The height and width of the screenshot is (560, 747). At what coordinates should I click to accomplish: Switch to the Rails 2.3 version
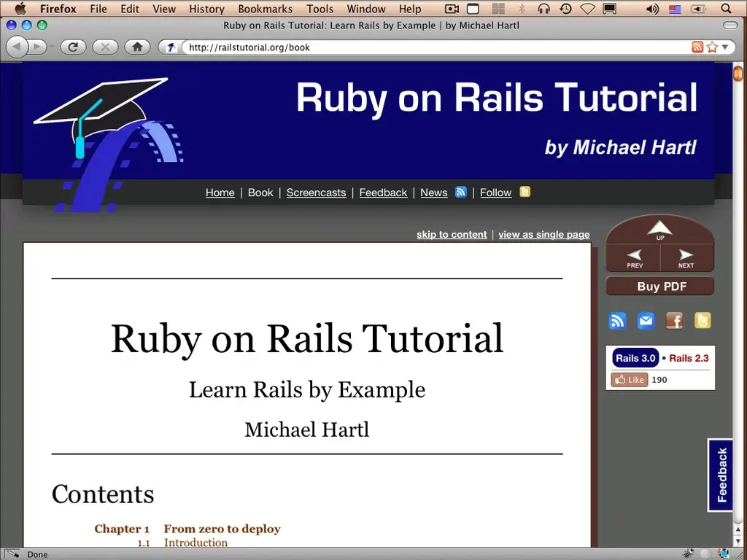pyautogui.click(x=689, y=358)
